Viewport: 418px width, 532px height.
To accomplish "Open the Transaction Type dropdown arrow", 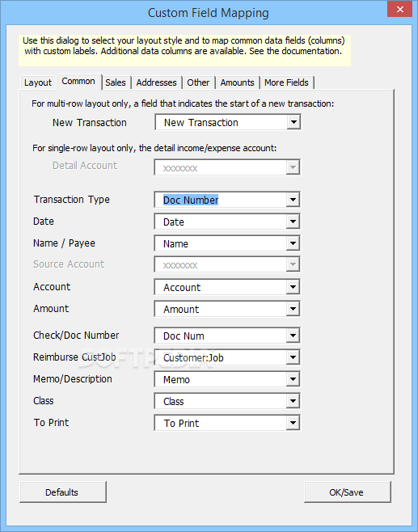I will point(293,200).
